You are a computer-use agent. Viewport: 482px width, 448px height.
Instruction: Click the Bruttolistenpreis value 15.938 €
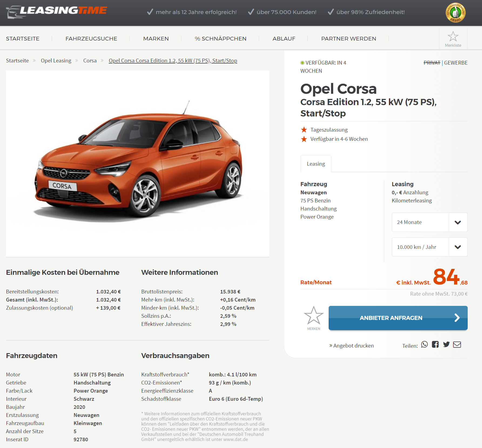[x=230, y=292]
